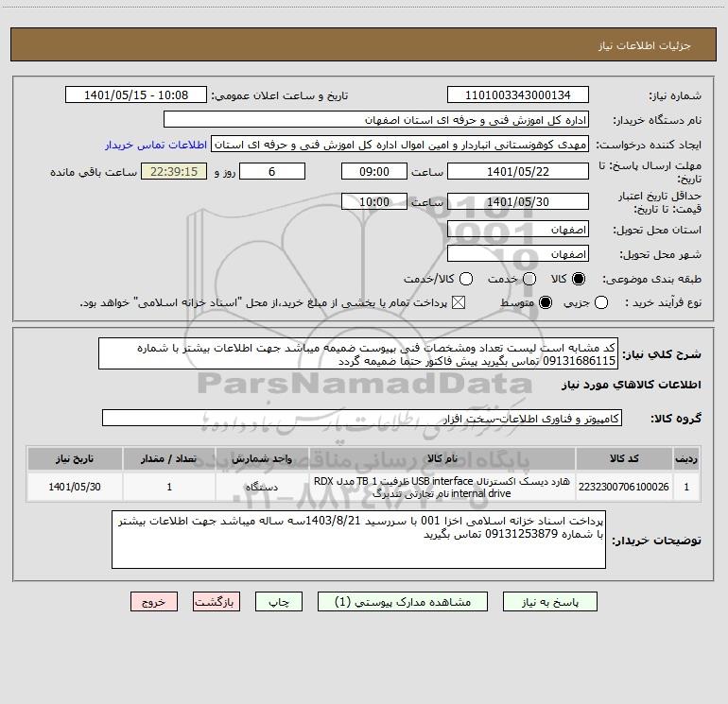Click the ردیف column header
The height and width of the screenshot is (704, 728).
pyautogui.click(x=686, y=458)
